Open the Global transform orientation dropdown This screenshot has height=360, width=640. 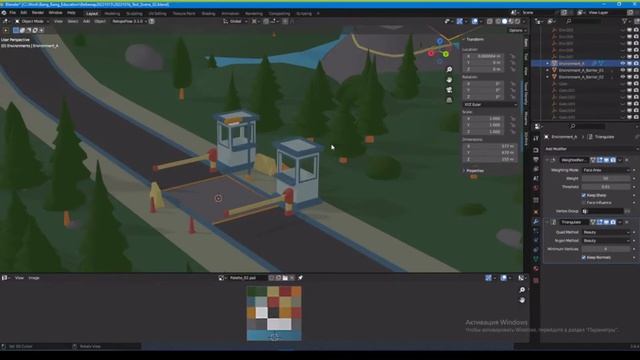click(235, 21)
